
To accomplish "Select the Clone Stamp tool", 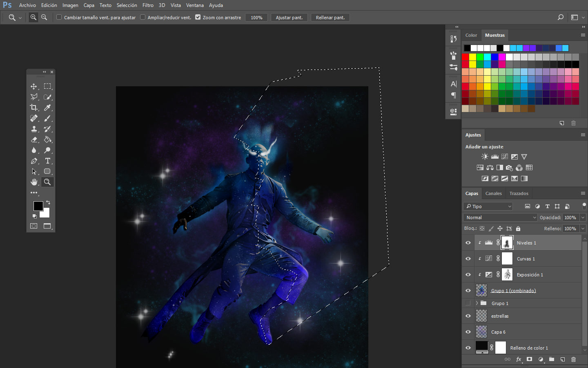I will 34,129.
